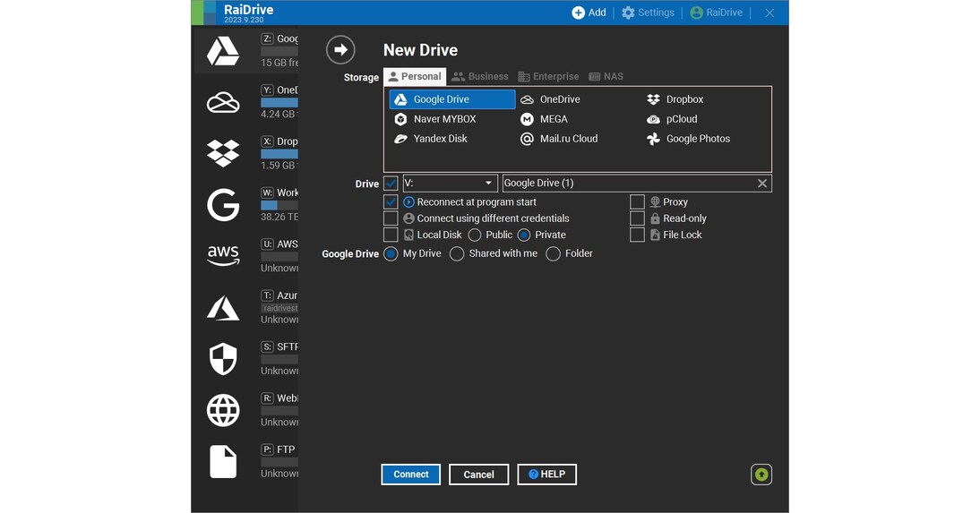Image resolution: width=980 pixels, height=513 pixels.
Task: Select the Shared with me radio button
Action: click(457, 254)
